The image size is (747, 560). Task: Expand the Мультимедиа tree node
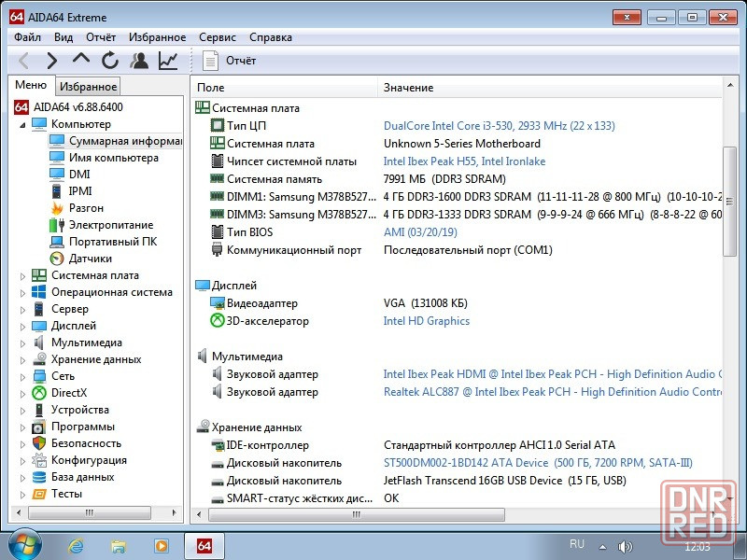pos(22,343)
